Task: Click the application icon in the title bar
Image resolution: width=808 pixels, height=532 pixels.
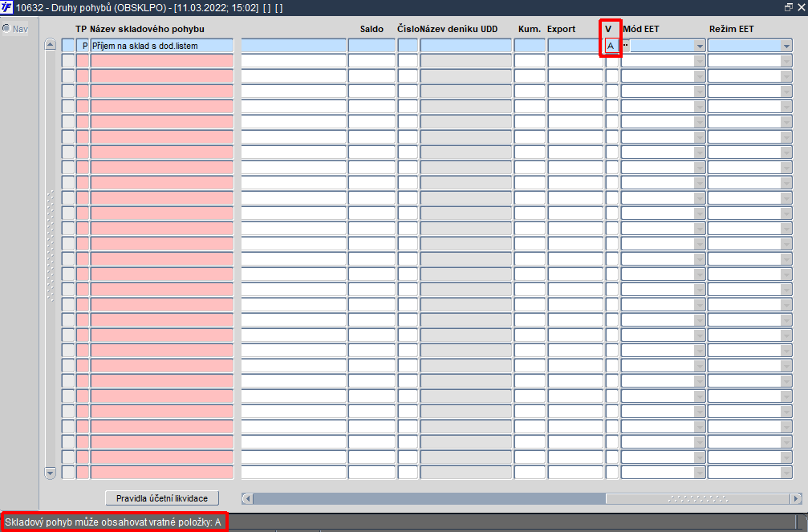Action: [x=6, y=7]
